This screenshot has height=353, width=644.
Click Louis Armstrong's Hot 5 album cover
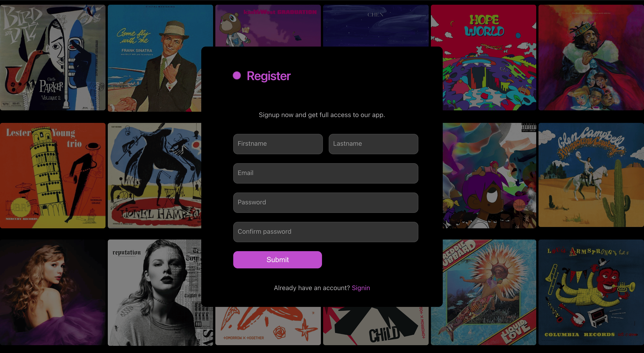(591, 292)
